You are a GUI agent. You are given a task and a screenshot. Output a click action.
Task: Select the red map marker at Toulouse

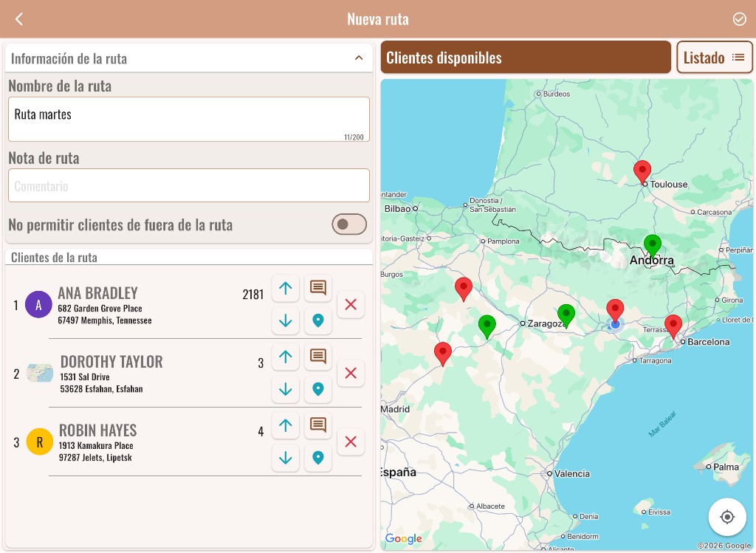[x=642, y=171]
